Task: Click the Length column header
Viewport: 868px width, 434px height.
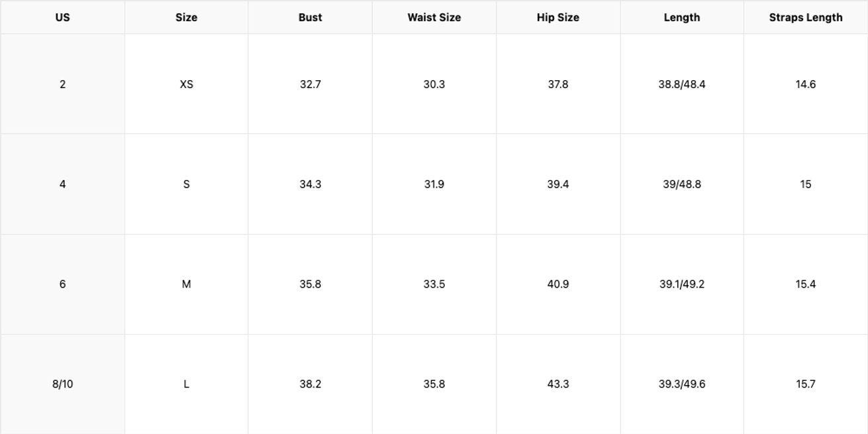Action: click(681, 18)
